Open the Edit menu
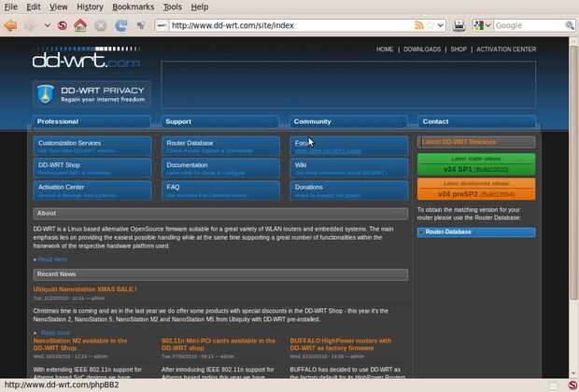This screenshot has height=392, width=579. (34, 7)
